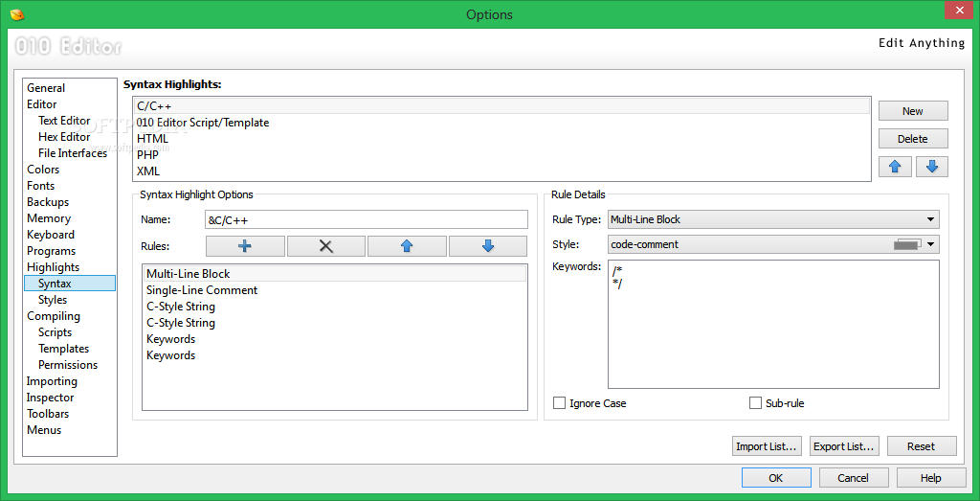This screenshot has height=501, width=980.
Task: Select Toolbars in options tree
Action: click(x=48, y=414)
